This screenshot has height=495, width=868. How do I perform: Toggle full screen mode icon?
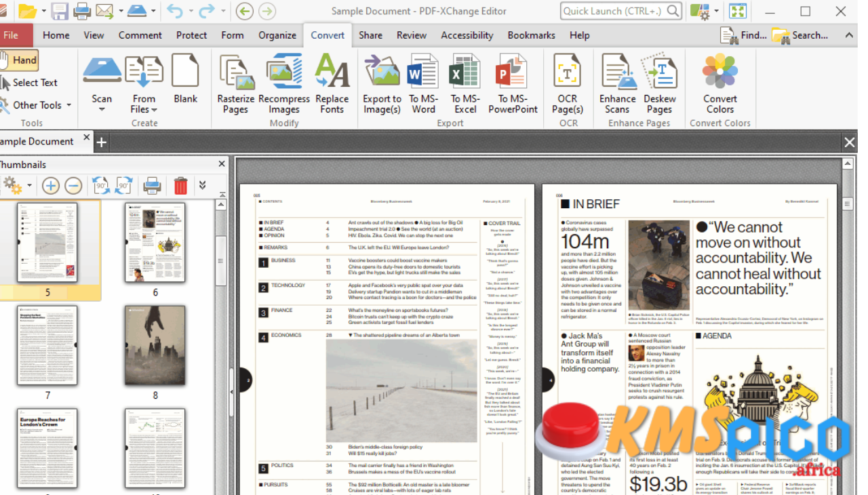tap(738, 11)
